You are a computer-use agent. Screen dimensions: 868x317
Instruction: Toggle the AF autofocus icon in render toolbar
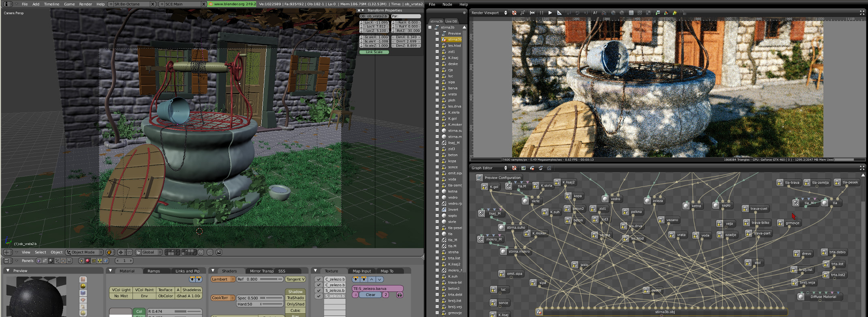point(595,13)
